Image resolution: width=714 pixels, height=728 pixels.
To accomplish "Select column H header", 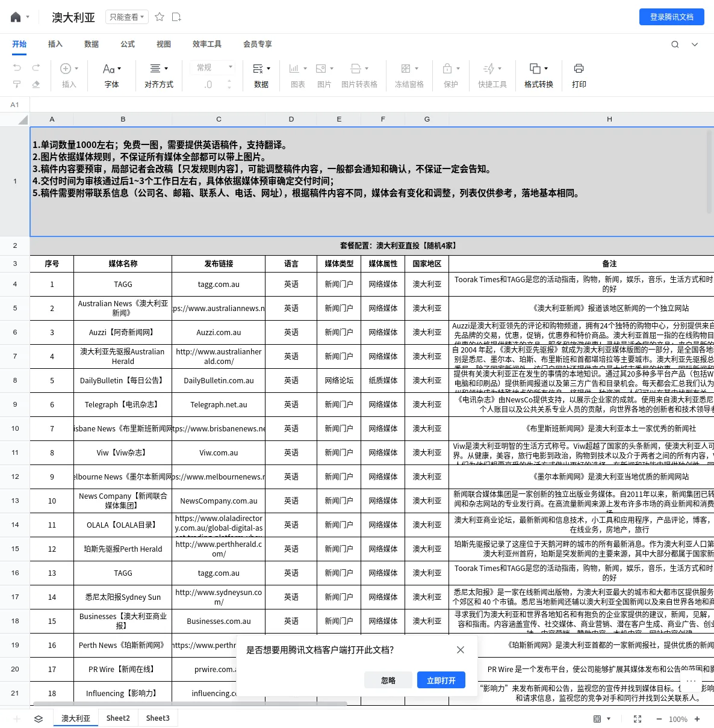I will (609, 119).
